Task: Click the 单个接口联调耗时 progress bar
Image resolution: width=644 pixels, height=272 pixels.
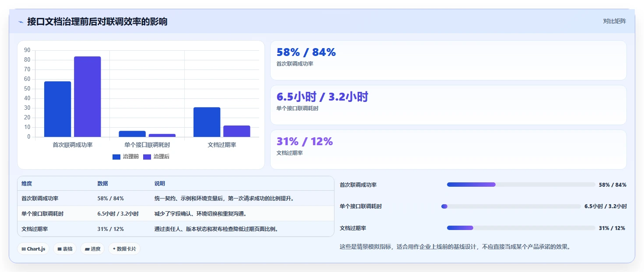Action: [511, 206]
